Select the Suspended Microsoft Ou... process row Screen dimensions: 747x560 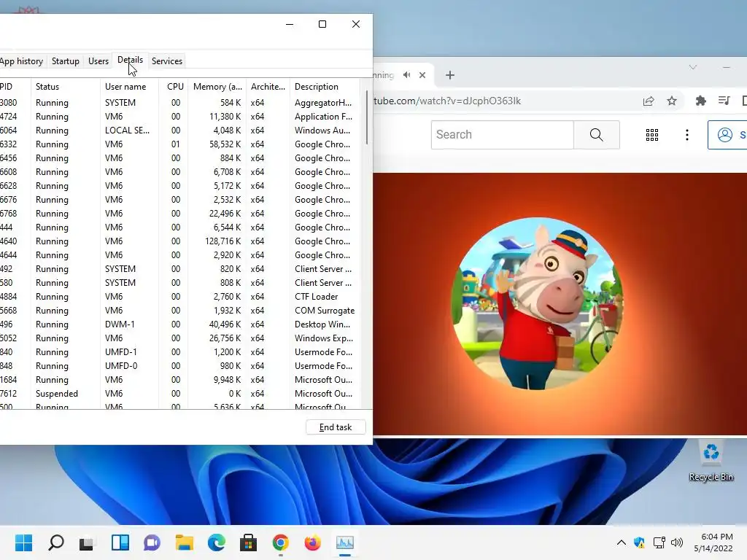(x=180, y=393)
